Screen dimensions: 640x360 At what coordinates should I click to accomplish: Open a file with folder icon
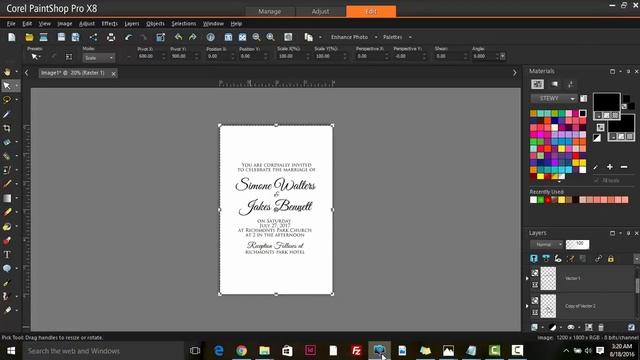click(x=29, y=37)
